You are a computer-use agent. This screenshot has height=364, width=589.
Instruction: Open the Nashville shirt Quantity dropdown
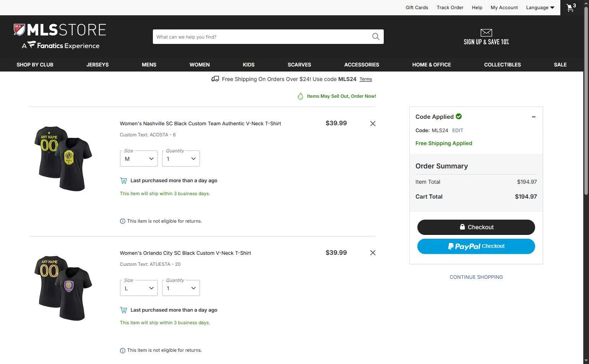point(181,159)
